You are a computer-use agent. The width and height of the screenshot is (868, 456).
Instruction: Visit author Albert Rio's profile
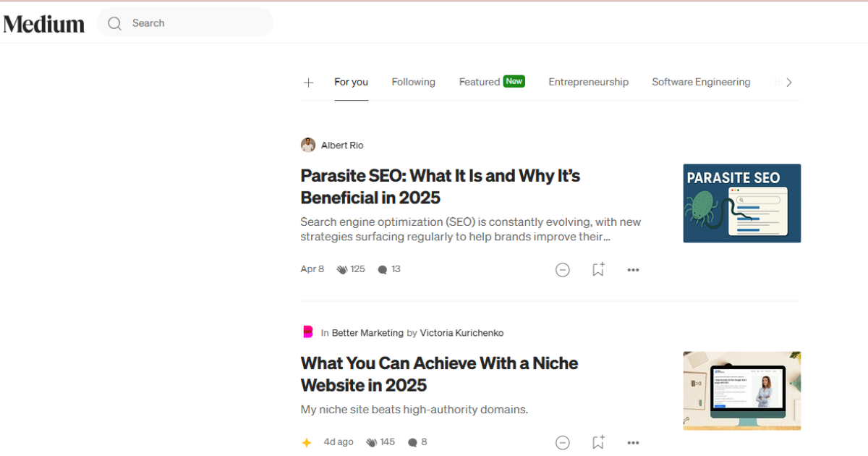342,145
